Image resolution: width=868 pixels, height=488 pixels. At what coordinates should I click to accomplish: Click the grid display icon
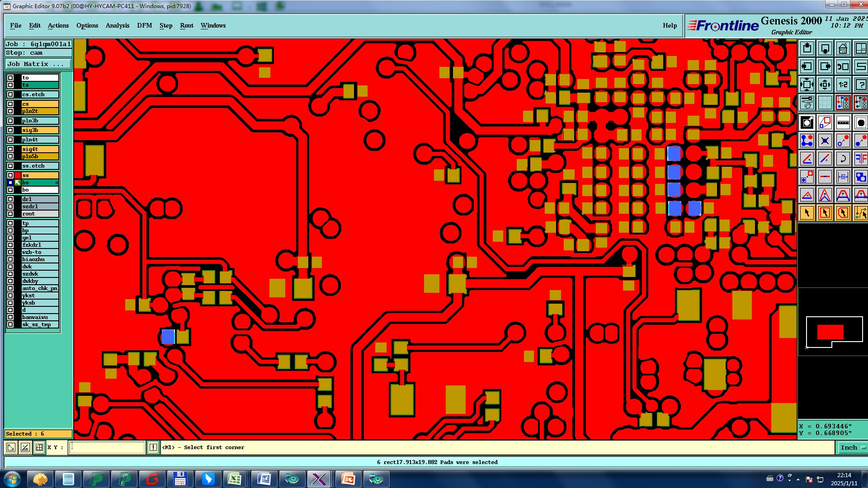coord(825,103)
